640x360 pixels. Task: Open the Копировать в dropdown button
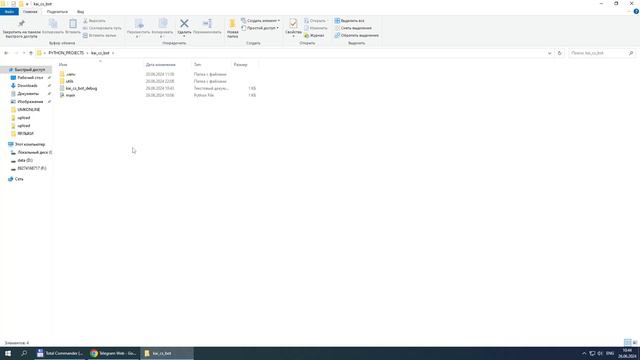click(x=162, y=28)
